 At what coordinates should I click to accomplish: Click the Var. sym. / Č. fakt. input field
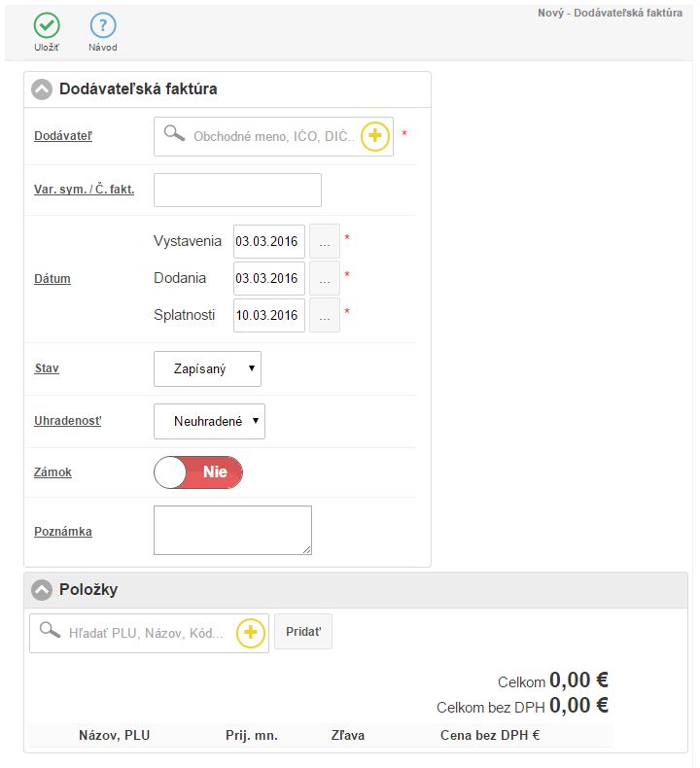click(x=237, y=190)
